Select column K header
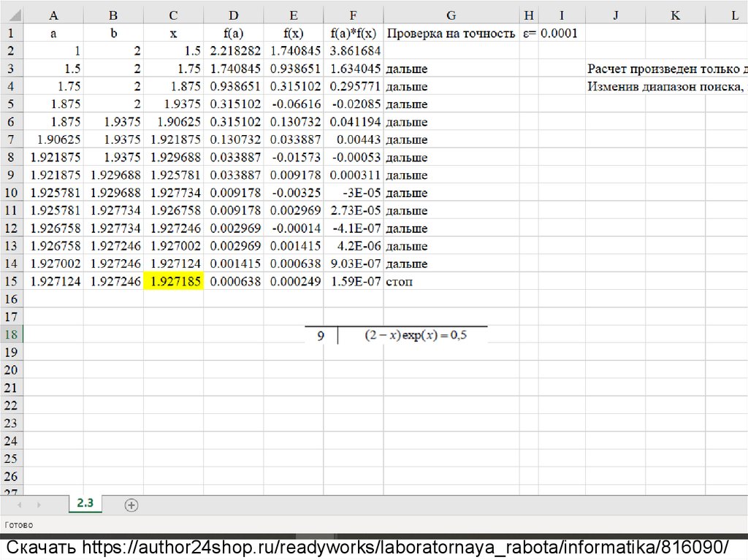This screenshot has height=560, width=748. point(675,15)
